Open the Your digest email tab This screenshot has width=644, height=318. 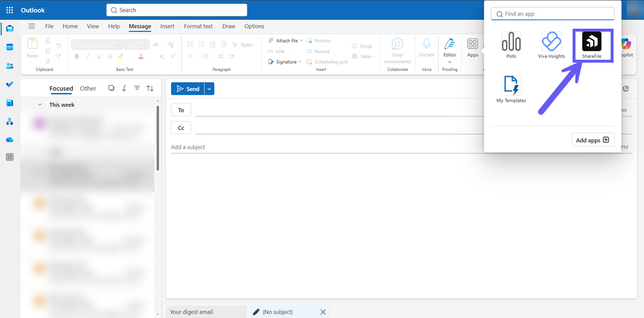click(x=206, y=312)
